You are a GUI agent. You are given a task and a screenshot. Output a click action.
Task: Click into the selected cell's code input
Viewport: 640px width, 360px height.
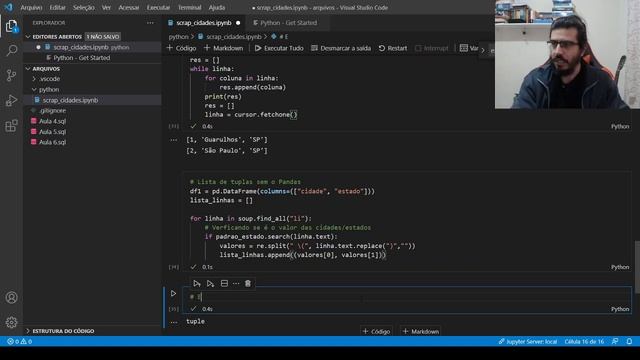pos(406,297)
